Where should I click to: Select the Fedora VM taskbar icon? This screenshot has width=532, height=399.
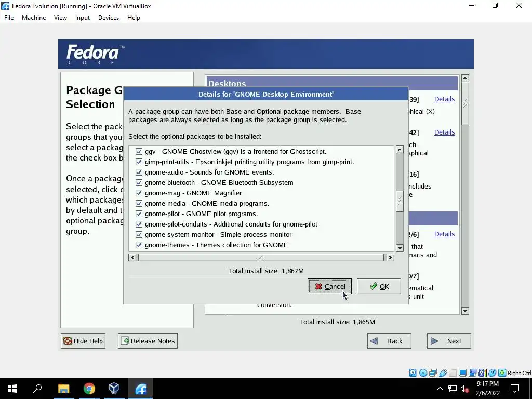[x=140, y=389]
